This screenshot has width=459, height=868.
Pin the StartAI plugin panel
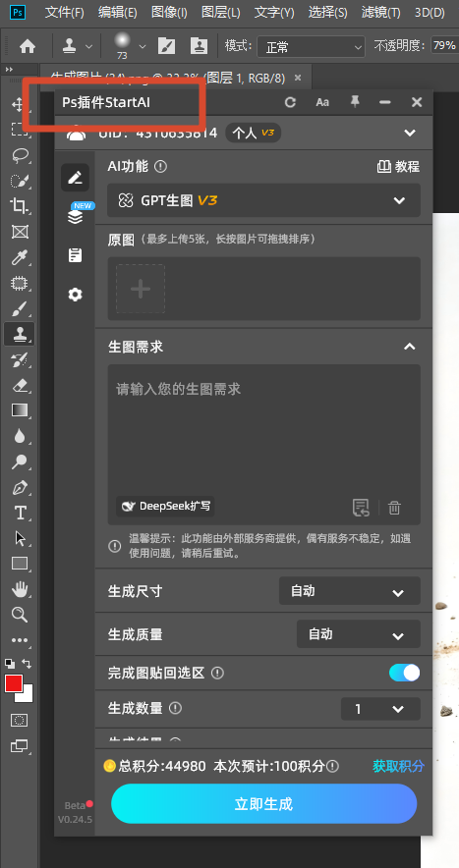(x=355, y=102)
